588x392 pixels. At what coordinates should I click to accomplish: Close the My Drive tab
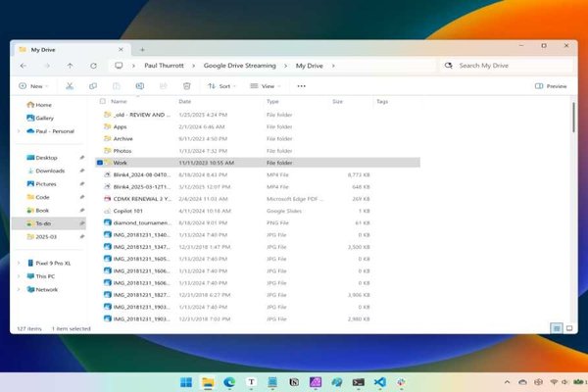click(121, 50)
